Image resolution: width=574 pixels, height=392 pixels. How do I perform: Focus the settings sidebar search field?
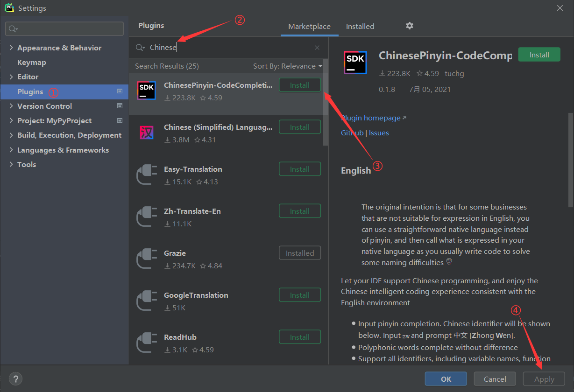64,29
